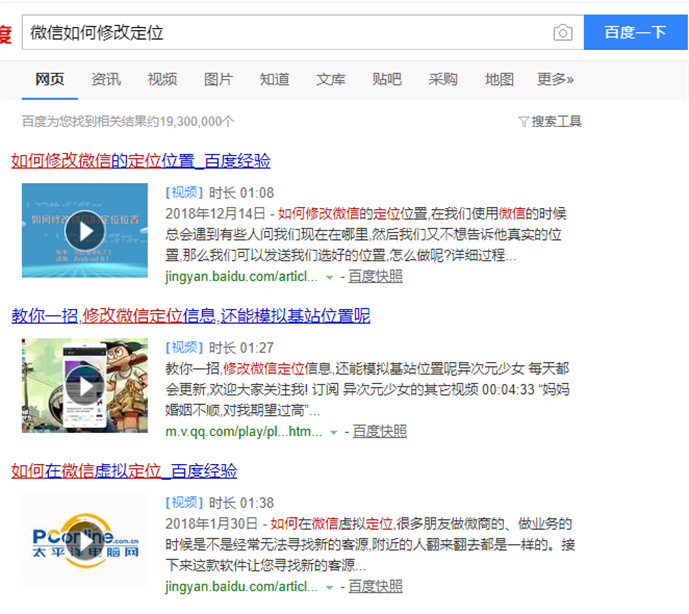Image resolution: width=689 pixels, height=614 pixels.
Task: Click the camera image-search icon
Action: 562,33
